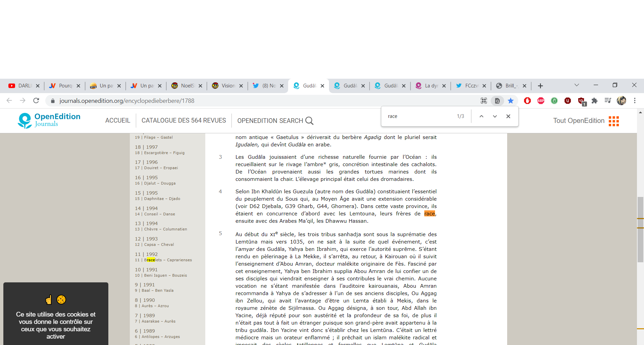Open the Tout OpenEdition grid icon

613,121
